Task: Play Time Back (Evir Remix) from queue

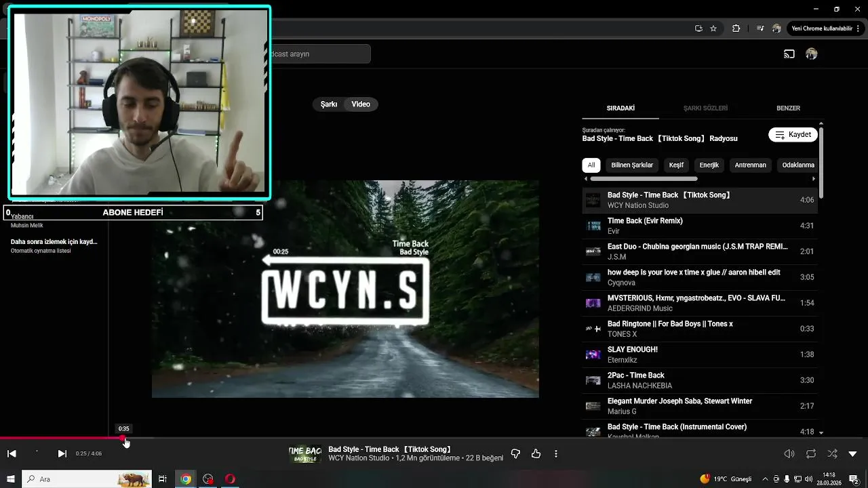Action: 700,226
